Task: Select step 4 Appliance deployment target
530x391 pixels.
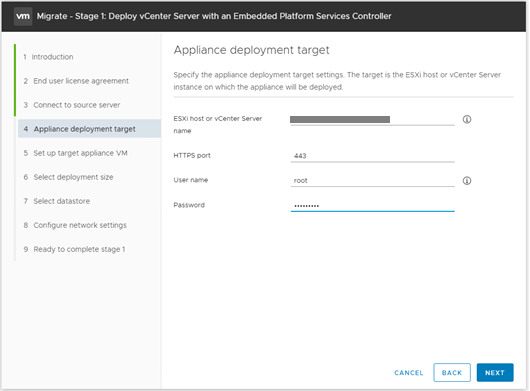Action: (89, 129)
